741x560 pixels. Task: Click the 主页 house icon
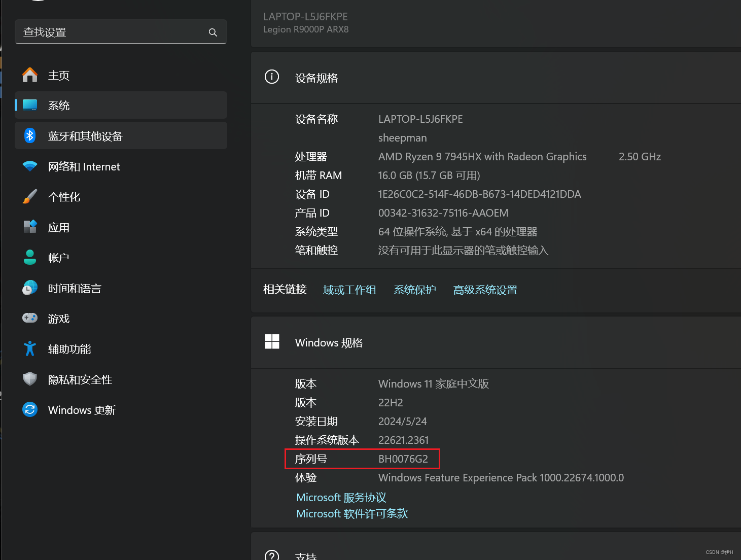pyautogui.click(x=30, y=75)
